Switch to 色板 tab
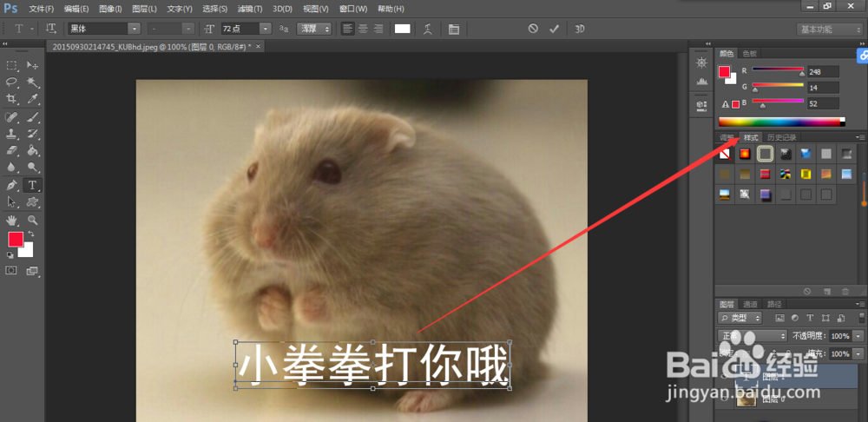Screen dimensions: 868x422 (750, 53)
